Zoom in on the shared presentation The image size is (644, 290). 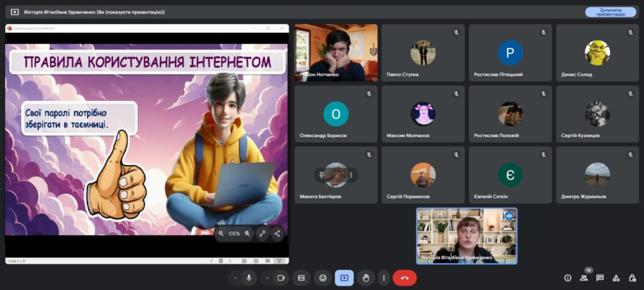pos(247,233)
